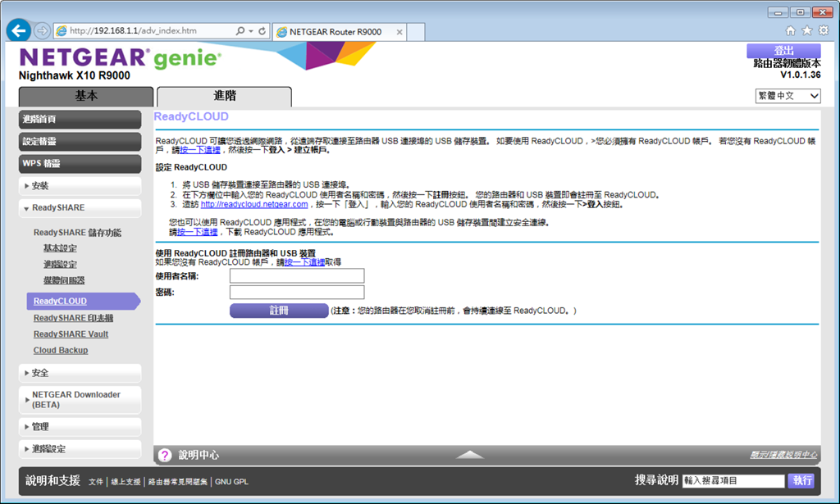
Task: Click help center question mark icon
Action: [164, 455]
